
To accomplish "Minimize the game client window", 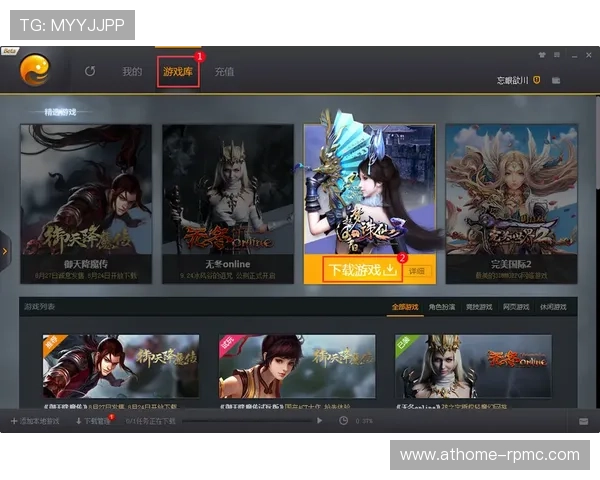I will click(x=574, y=56).
